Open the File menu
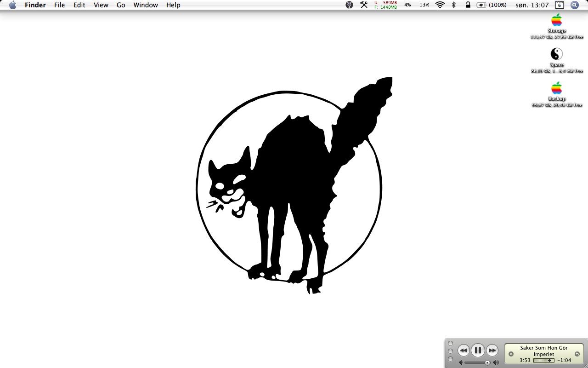The width and height of the screenshot is (588, 368). [59, 5]
